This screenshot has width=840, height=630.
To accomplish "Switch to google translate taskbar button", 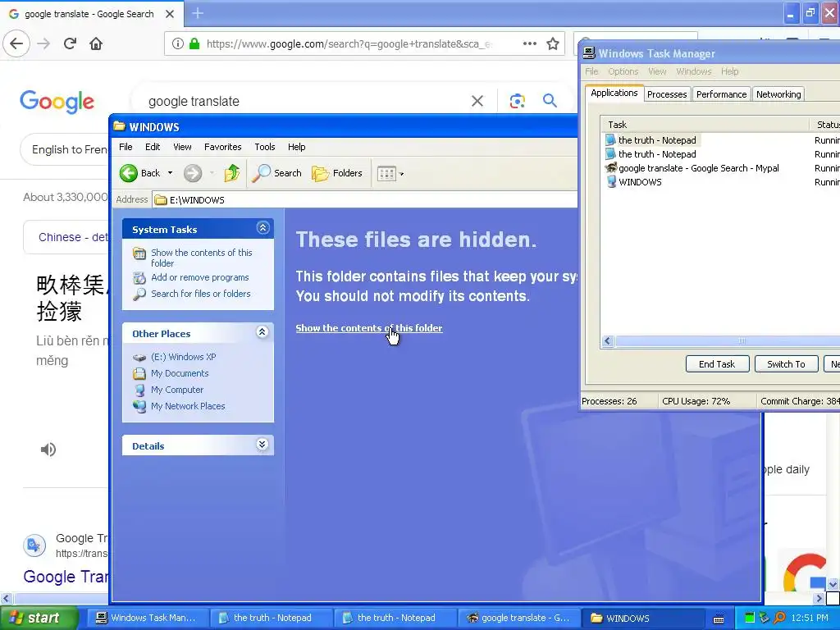I will point(519,619).
